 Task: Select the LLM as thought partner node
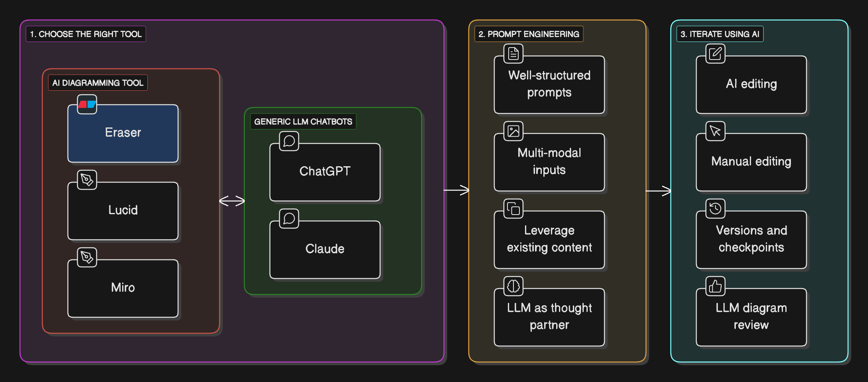549,317
